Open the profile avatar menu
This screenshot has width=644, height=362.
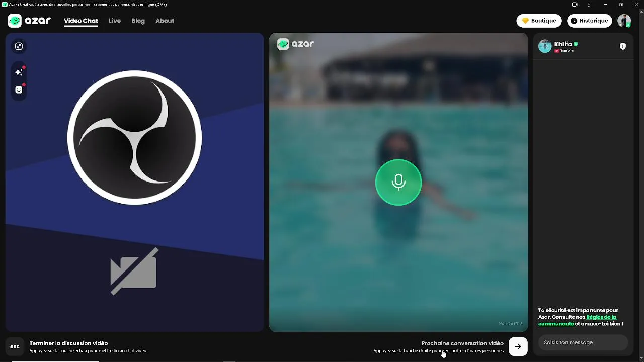tap(624, 21)
